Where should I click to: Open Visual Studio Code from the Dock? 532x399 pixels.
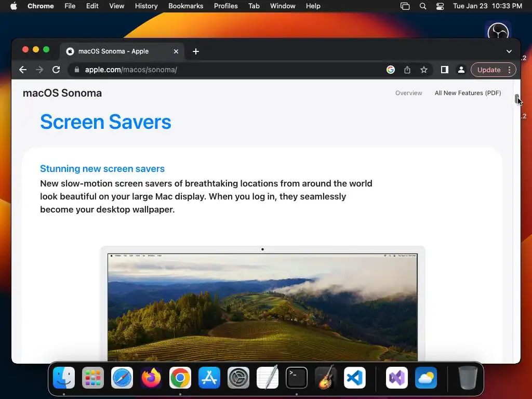(354, 378)
